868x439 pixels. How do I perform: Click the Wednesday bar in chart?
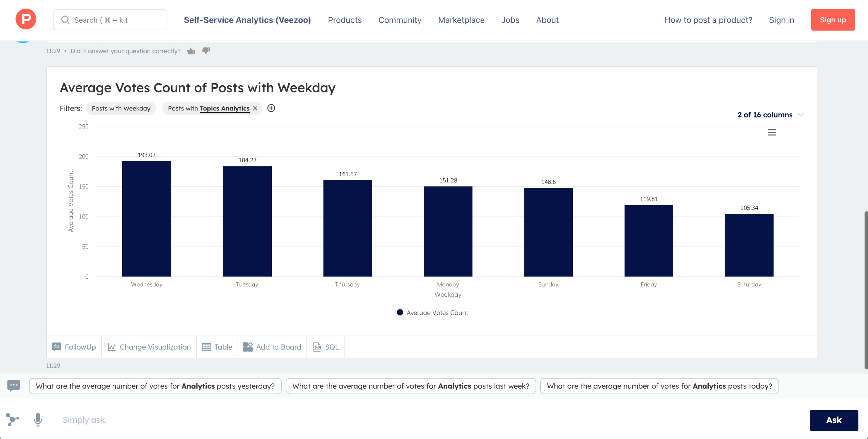click(x=147, y=219)
